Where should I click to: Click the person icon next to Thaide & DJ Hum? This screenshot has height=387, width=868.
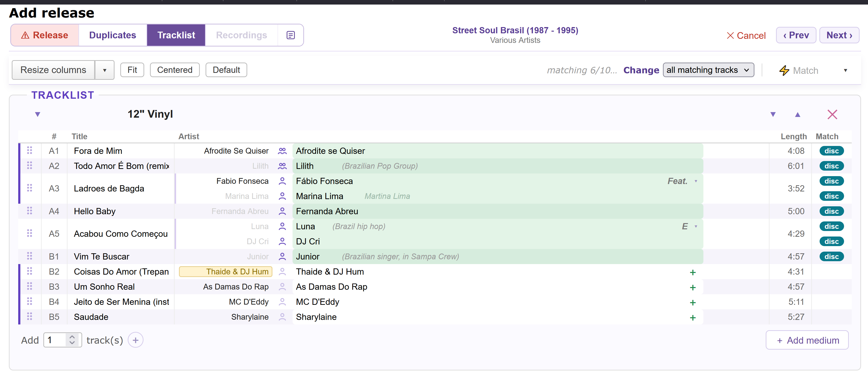point(282,272)
